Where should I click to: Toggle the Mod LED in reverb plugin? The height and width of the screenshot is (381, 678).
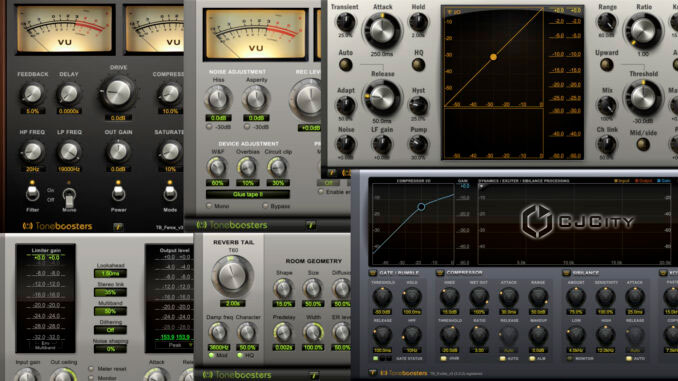pyautogui.click(x=211, y=355)
